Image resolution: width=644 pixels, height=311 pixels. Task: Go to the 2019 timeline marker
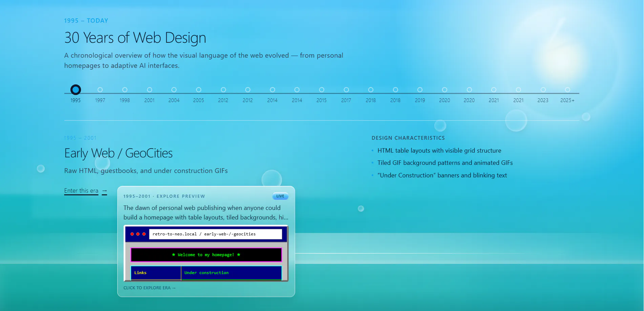[420, 90]
